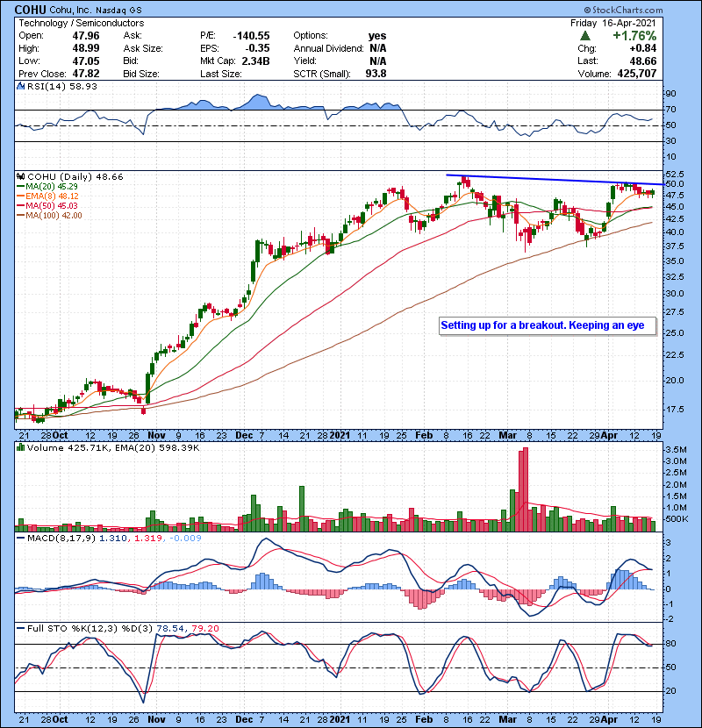Image resolution: width=702 pixels, height=728 pixels.
Task: Click the COHU ticker symbol title
Action: click(30, 10)
